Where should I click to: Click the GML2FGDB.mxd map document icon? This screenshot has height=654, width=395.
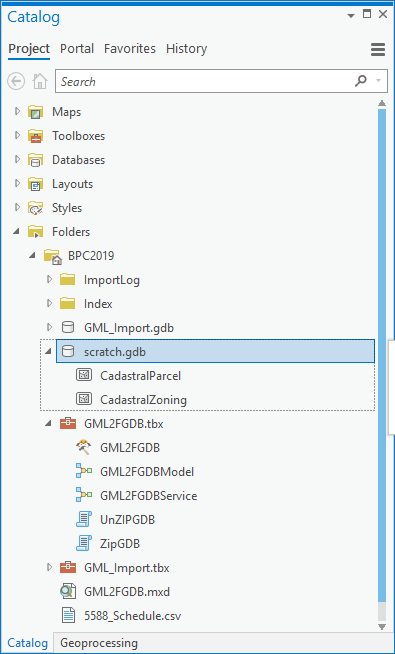point(68,591)
